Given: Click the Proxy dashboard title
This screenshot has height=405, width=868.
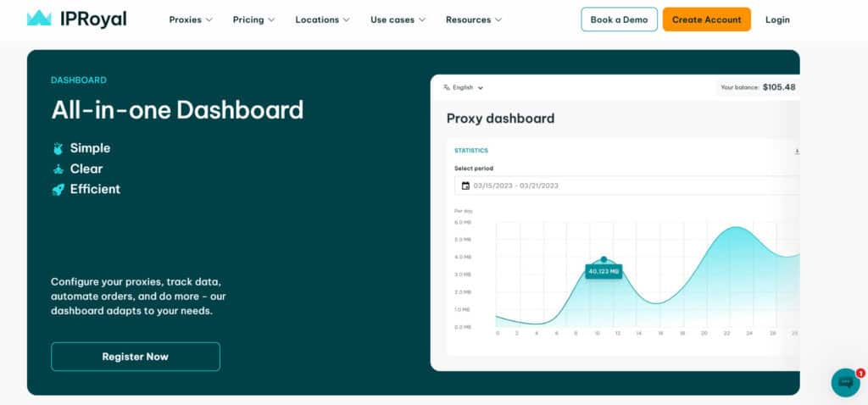Looking at the screenshot, I should pos(500,119).
